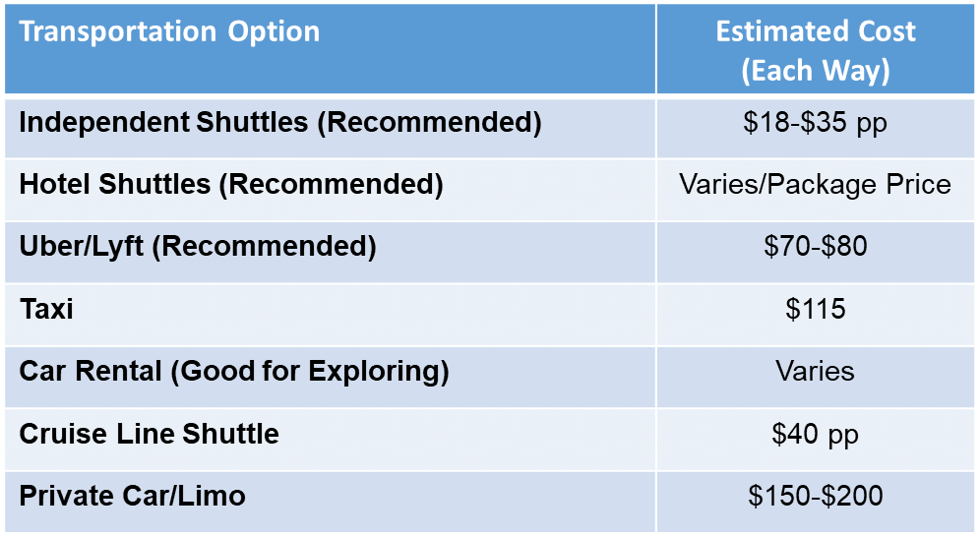Select the Hotel Shuttles (Recommended) row label

pos(231,184)
